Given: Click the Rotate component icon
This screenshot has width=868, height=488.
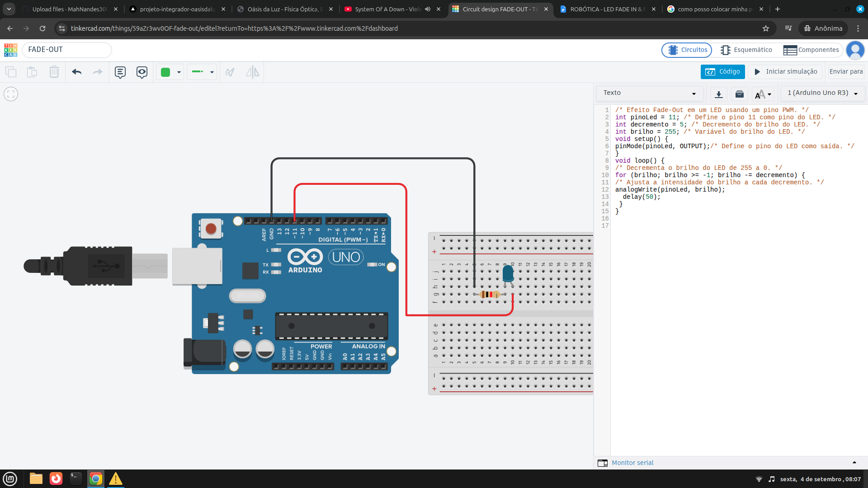Looking at the screenshot, I should pyautogui.click(x=230, y=72).
